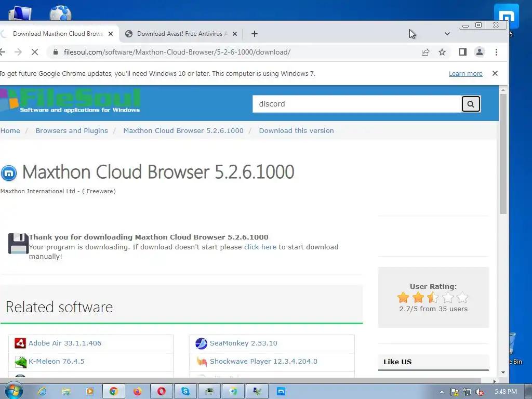Toggle Chrome side panel
This screenshot has height=399, width=532.
[x=463, y=52]
